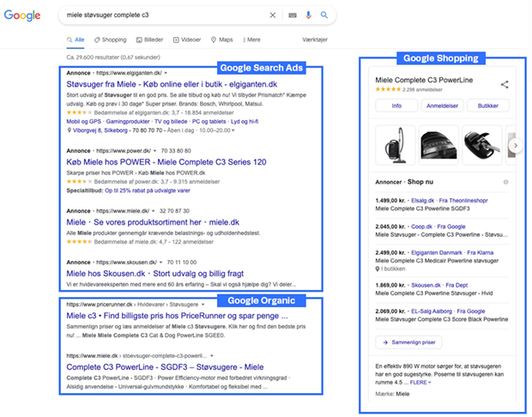Switch to the Shopping tab
Viewport: 532px width, 417px height.
tap(111, 39)
